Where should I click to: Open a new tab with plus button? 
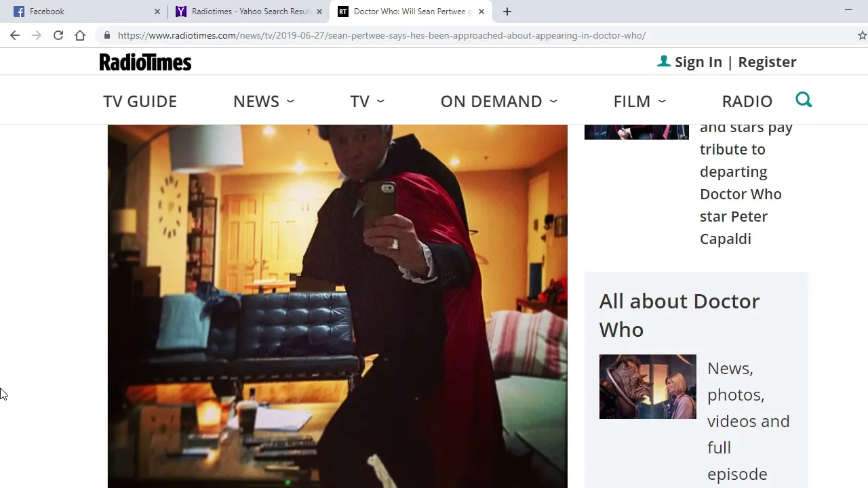507,12
